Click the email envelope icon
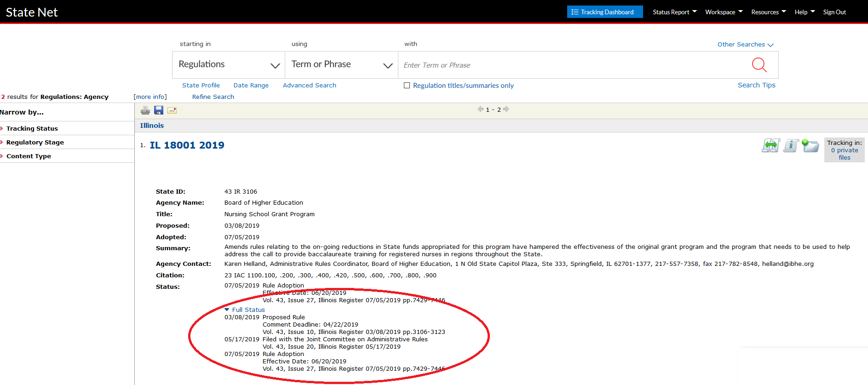Image resolution: width=868 pixels, height=385 pixels. [x=172, y=110]
